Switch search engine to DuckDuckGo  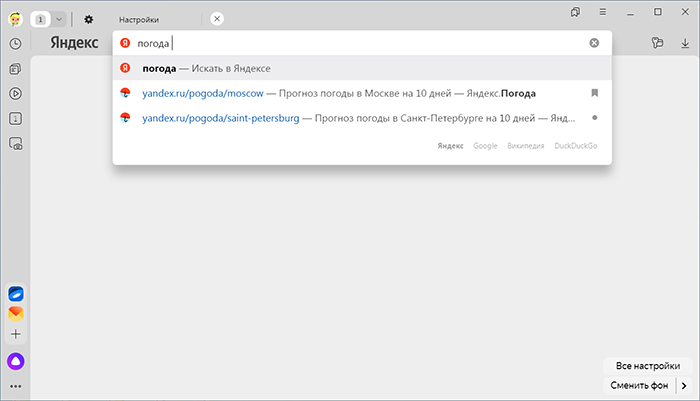[575, 146]
